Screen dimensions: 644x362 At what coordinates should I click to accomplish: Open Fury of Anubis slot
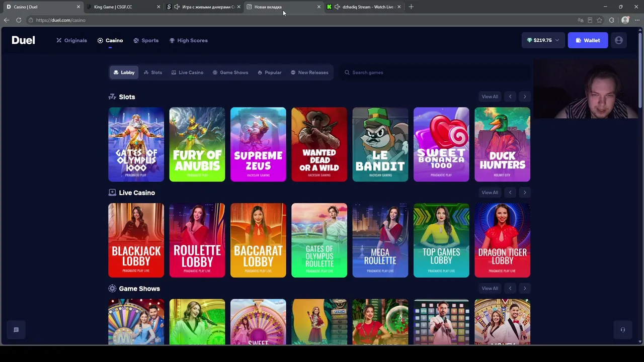197,144
